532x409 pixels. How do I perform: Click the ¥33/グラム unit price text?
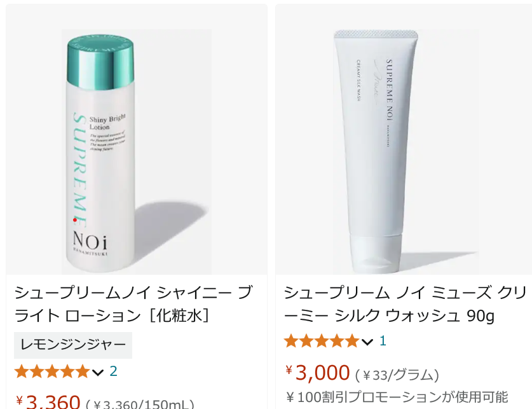[397, 375]
